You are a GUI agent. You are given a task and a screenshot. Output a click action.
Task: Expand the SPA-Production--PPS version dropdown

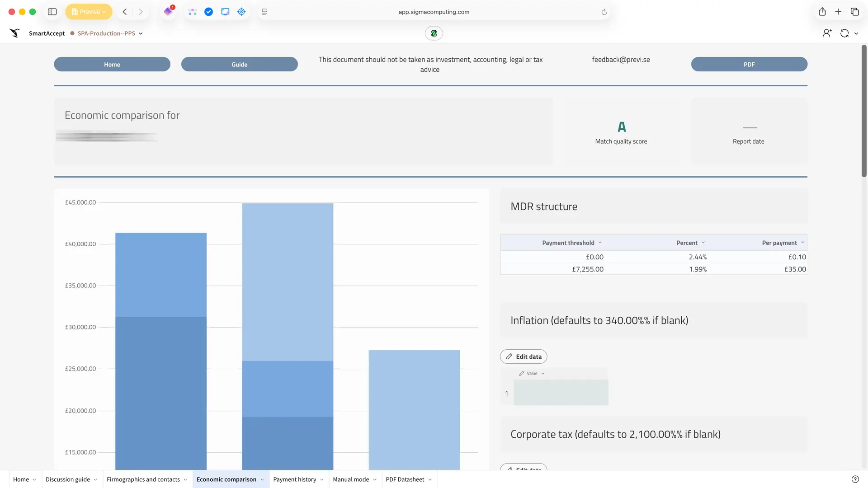coord(141,33)
